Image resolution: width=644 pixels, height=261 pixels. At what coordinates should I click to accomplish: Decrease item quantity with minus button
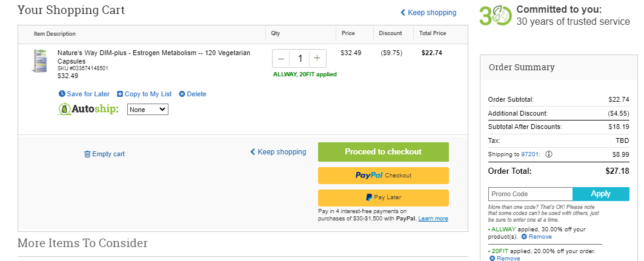pos(281,59)
